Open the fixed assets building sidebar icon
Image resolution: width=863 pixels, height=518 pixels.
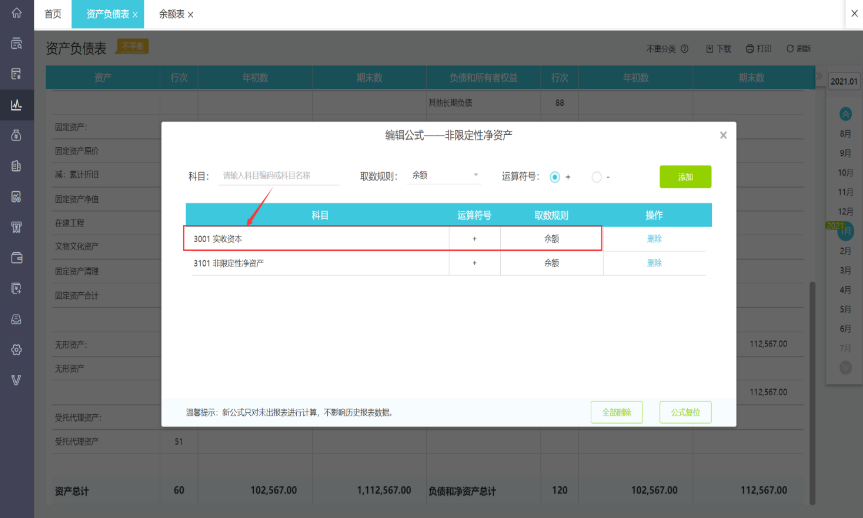[17, 166]
